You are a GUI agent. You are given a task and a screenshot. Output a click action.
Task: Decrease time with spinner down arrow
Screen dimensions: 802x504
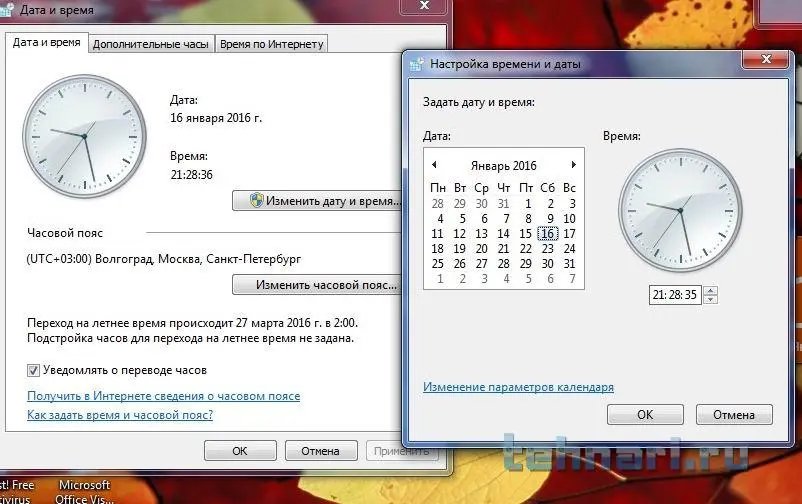(710, 299)
